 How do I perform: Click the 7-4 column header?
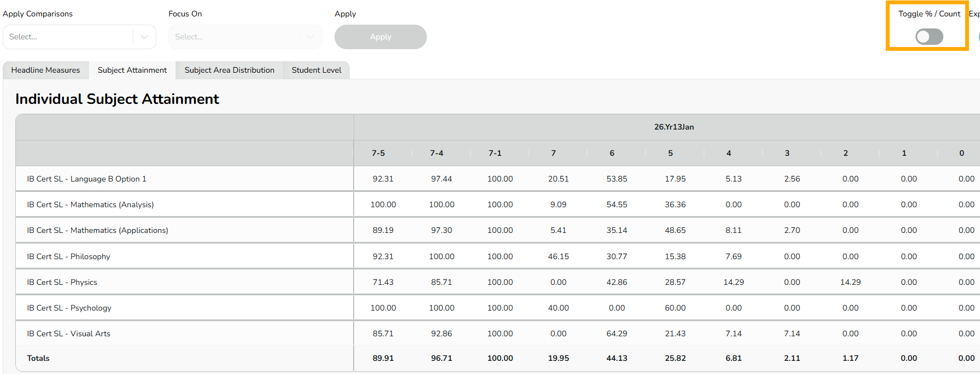click(437, 153)
